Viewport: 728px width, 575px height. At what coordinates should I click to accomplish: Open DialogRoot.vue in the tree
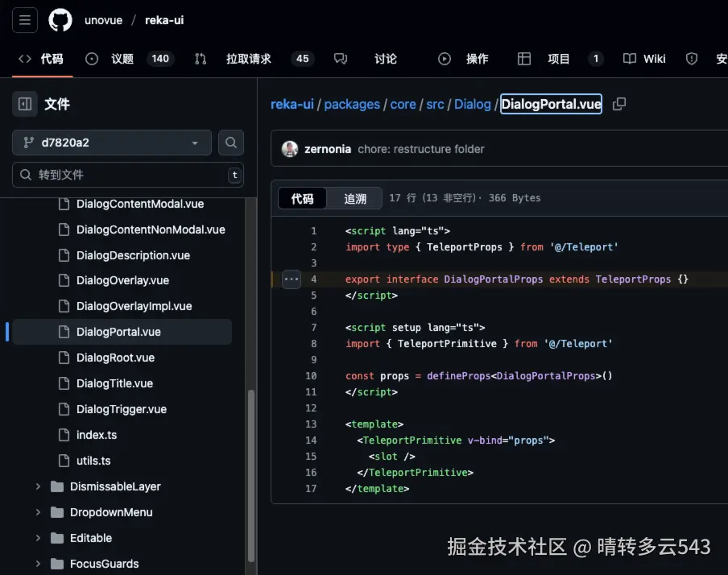[115, 358]
